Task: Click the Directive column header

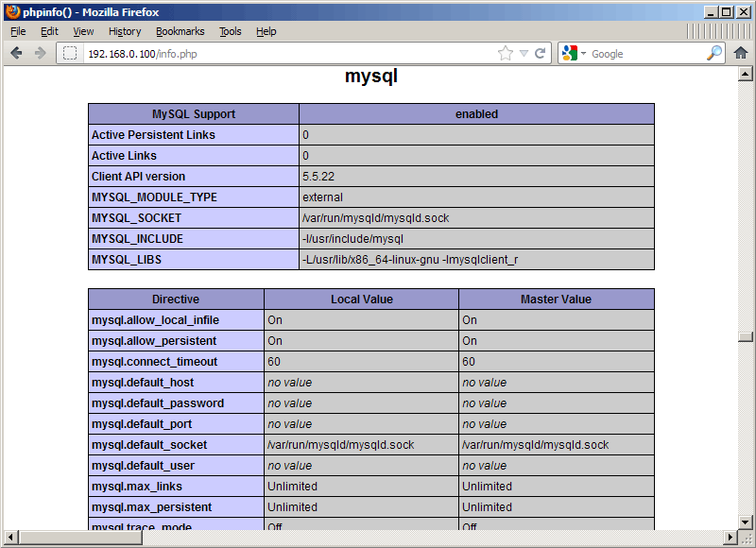Action: [176, 300]
